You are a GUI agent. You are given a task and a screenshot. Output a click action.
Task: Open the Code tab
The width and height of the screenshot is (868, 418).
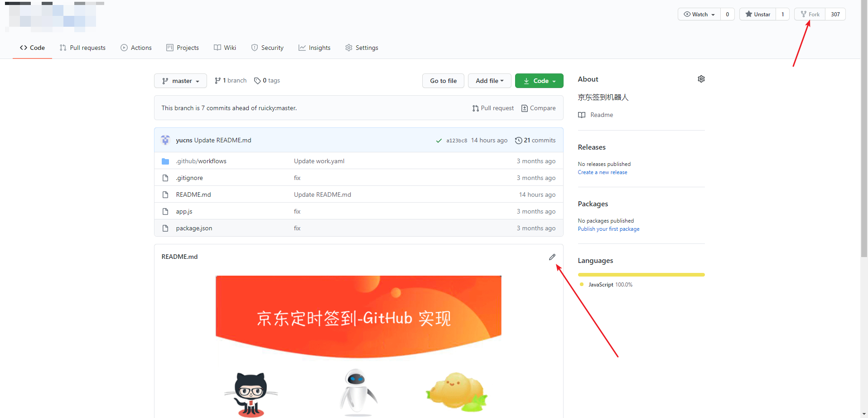(32, 48)
